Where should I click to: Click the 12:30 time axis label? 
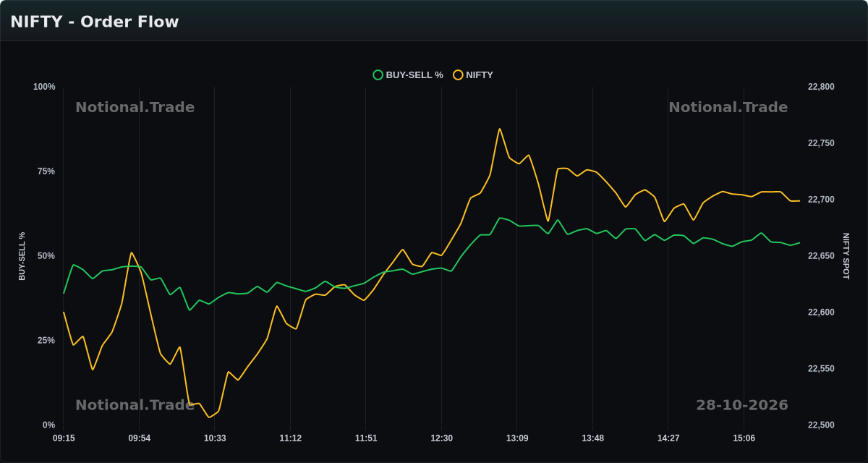[441, 438]
